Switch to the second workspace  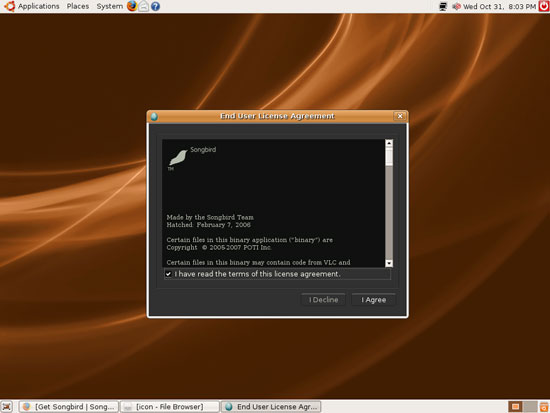click(530, 407)
